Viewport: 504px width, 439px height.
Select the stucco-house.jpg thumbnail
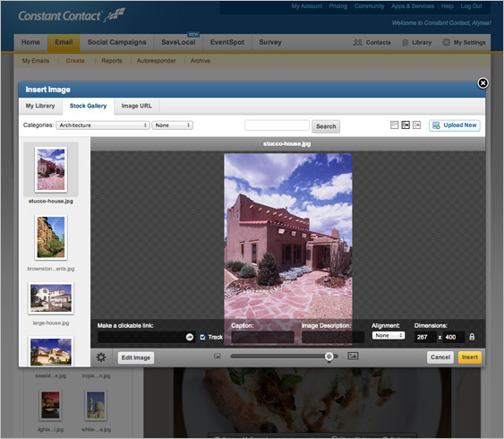(51, 169)
